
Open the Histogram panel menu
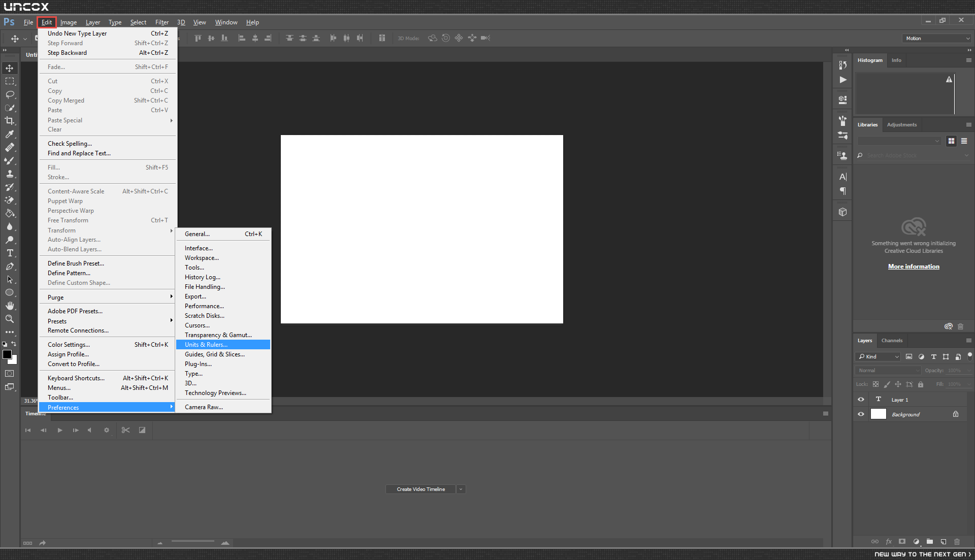click(x=969, y=60)
